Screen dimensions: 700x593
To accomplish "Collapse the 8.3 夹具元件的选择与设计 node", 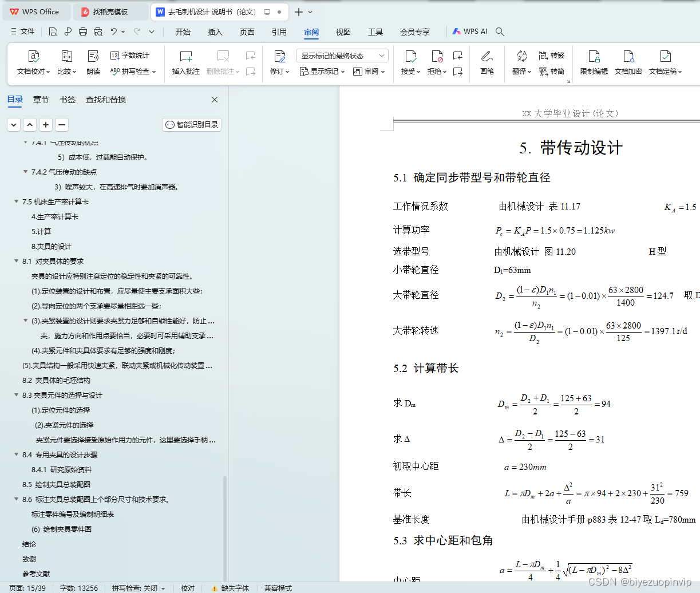I will (16, 396).
